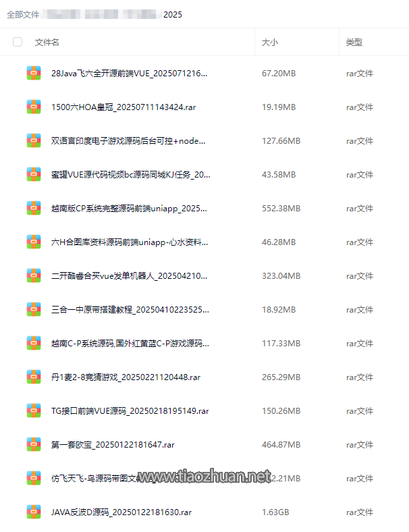This screenshot has width=409, height=532.
Task: Sort by the 类型 column header
Action: [354, 43]
